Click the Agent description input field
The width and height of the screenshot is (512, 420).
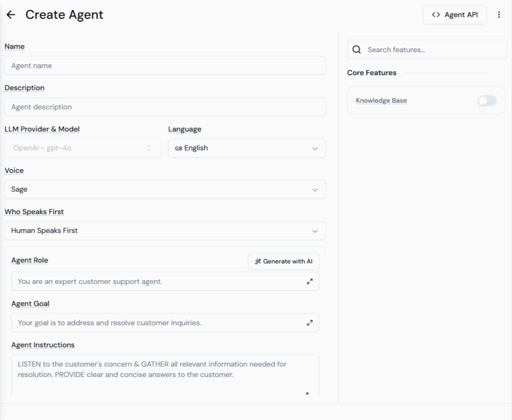click(165, 107)
